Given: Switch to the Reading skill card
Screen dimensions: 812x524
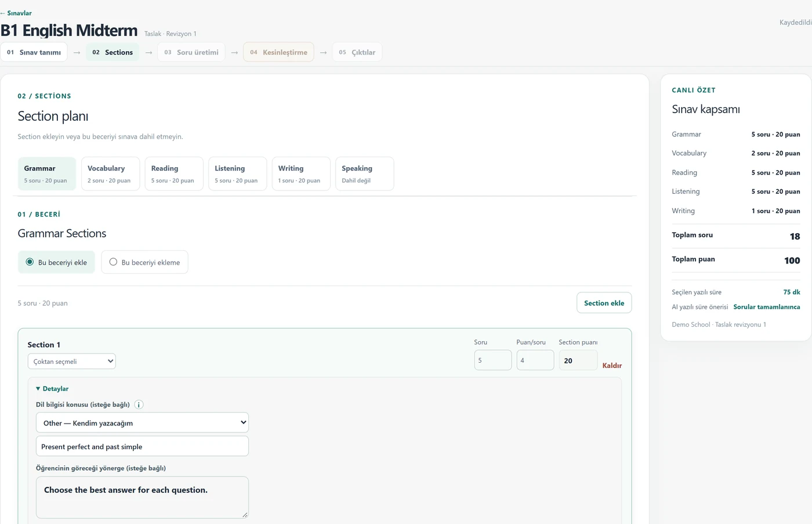Looking at the screenshot, I should [174, 174].
